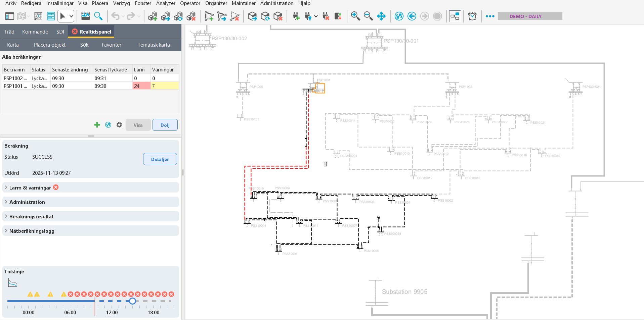The width and height of the screenshot is (644, 320).
Task: Click the Detaljer button
Action: pos(160,159)
